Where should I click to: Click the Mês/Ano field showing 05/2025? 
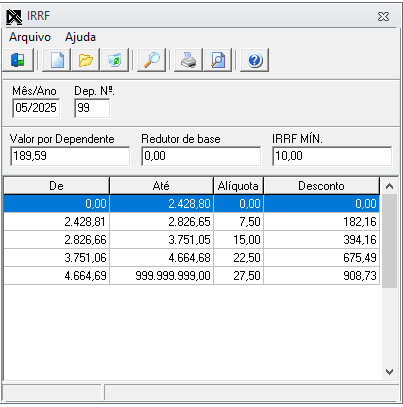(36, 108)
